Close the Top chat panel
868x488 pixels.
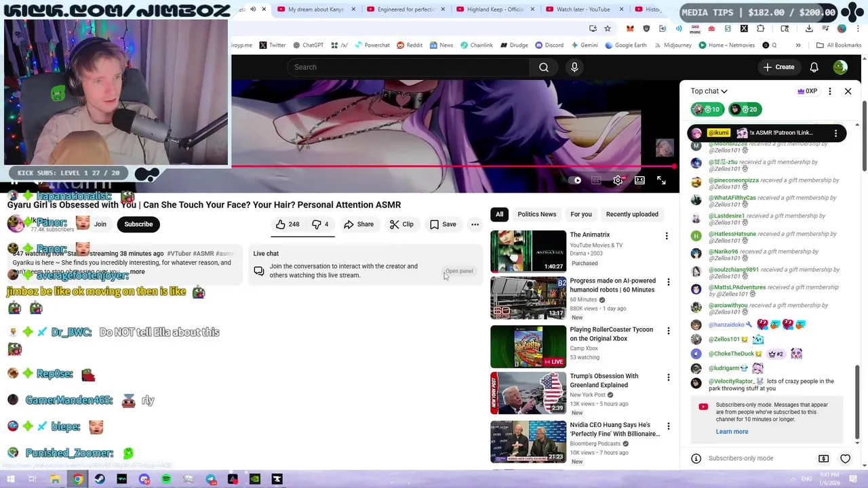click(x=848, y=91)
